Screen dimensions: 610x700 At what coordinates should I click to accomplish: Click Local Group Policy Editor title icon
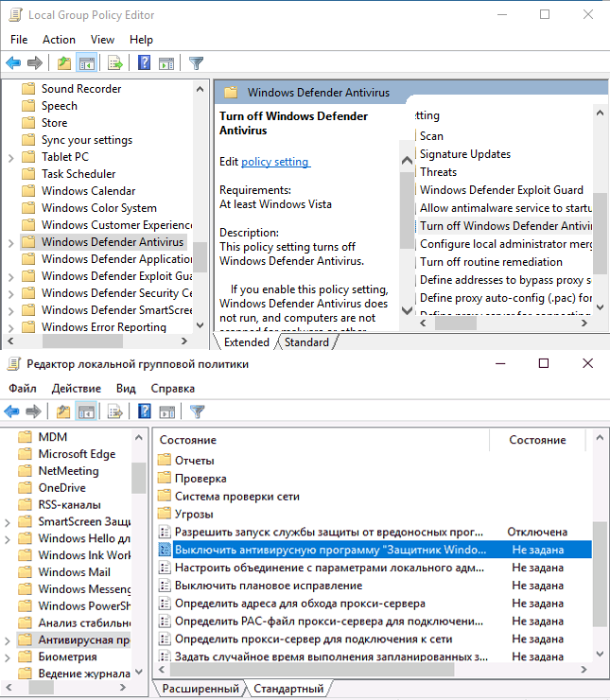tap(15, 15)
